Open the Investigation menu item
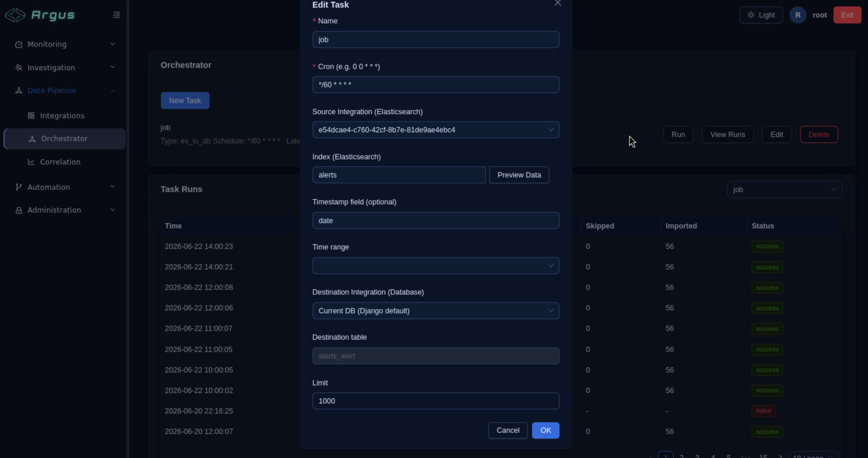 (65, 67)
